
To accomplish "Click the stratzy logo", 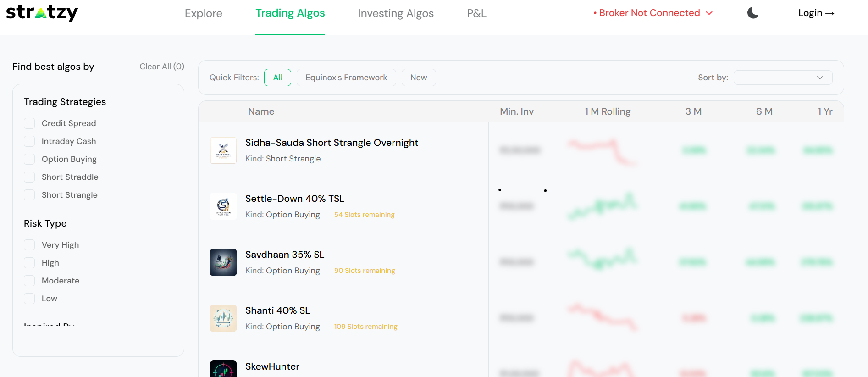I will click(42, 13).
